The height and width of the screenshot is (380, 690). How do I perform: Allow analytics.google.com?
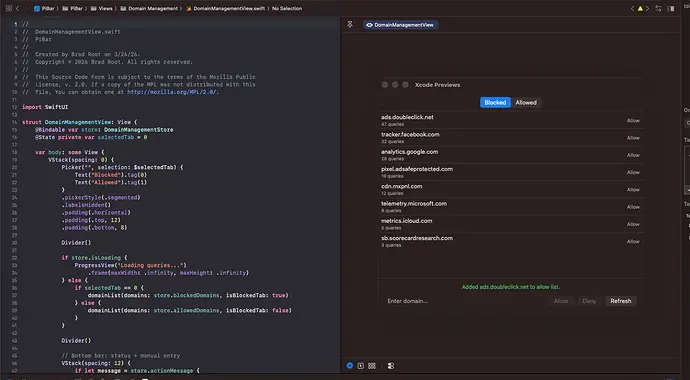pos(633,155)
